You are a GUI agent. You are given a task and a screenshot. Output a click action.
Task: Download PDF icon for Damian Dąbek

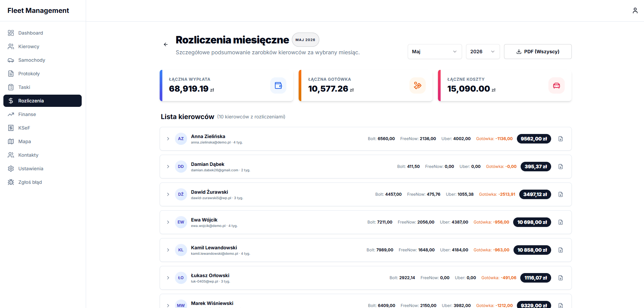[x=561, y=167]
